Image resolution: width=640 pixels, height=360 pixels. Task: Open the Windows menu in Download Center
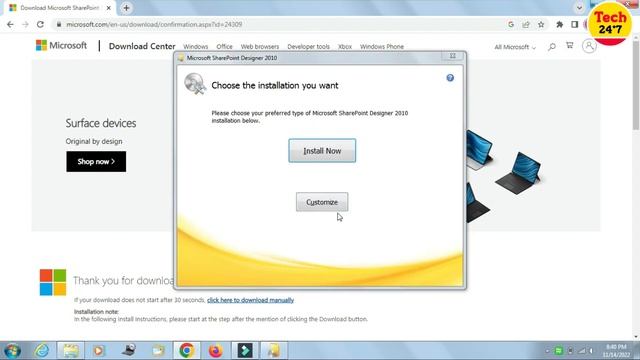pyautogui.click(x=196, y=47)
